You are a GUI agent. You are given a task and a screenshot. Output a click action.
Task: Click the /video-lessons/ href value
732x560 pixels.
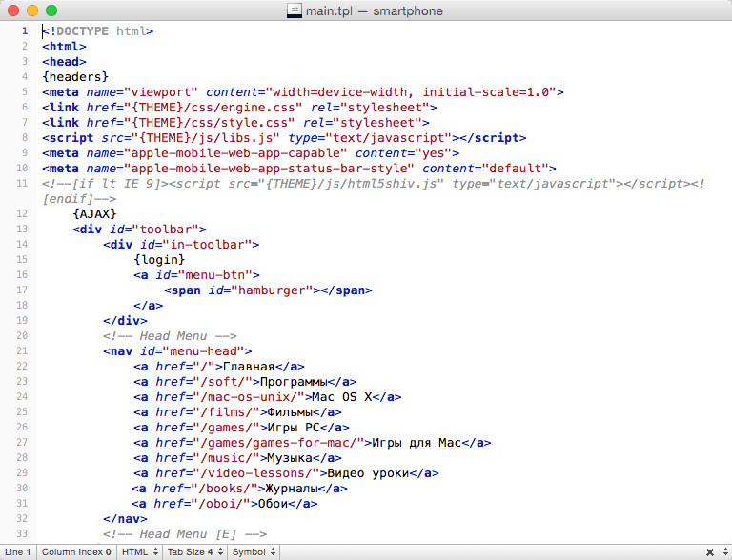tap(256, 473)
